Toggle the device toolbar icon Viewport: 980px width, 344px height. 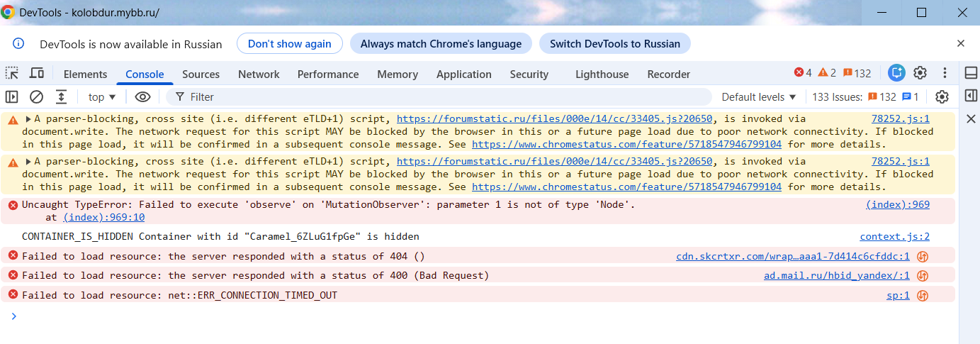coord(36,73)
